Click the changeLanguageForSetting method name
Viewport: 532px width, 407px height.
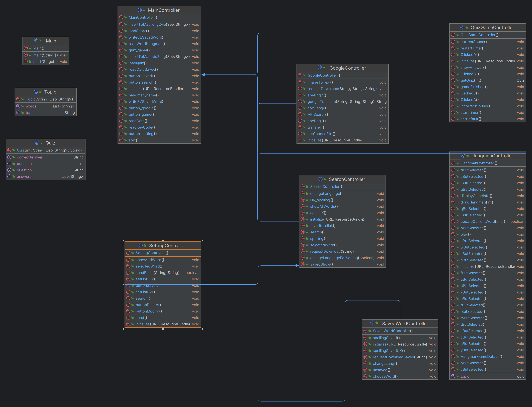pos(334,258)
